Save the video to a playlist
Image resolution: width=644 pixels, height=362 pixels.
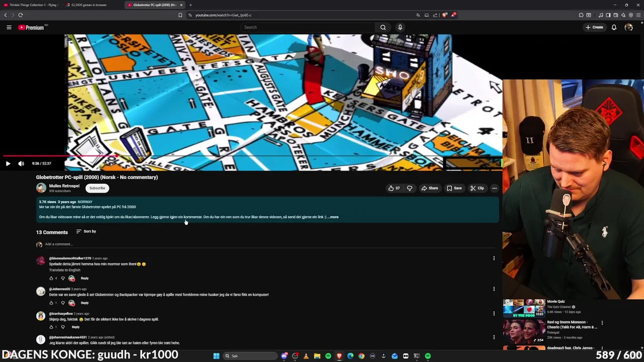tap(454, 188)
